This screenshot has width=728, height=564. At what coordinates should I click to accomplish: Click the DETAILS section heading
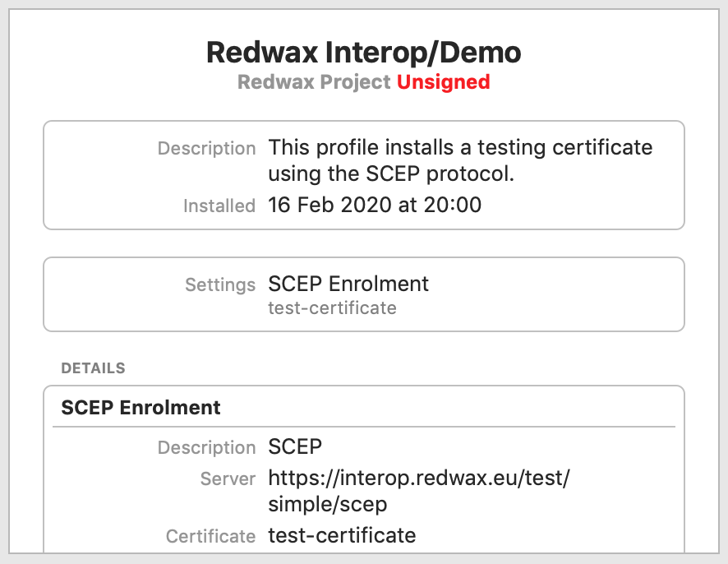click(x=93, y=368)
